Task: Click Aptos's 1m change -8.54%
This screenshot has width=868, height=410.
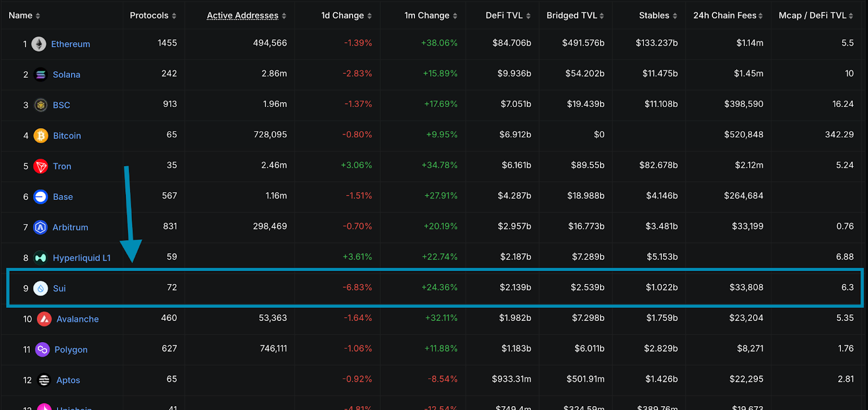Action: tap(442, 379)
